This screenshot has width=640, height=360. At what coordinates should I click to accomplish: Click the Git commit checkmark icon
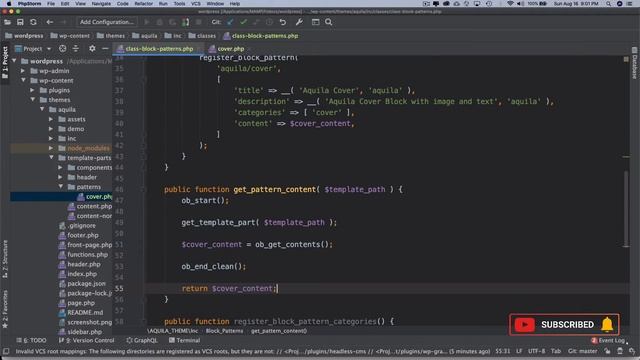coord(243,22)
